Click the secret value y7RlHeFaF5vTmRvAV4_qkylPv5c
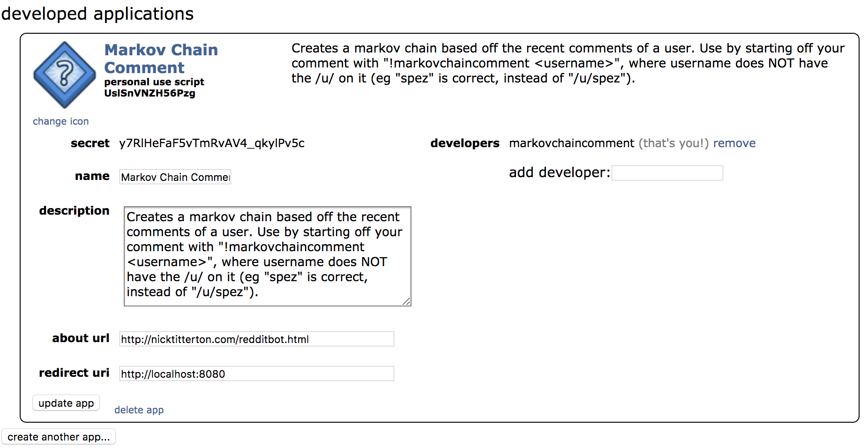The width and height of the screenshot is (868, 448). 212,143
